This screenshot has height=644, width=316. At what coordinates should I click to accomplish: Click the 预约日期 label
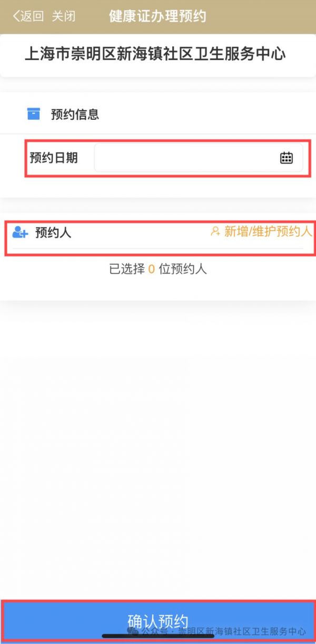[x=54, y=157]
